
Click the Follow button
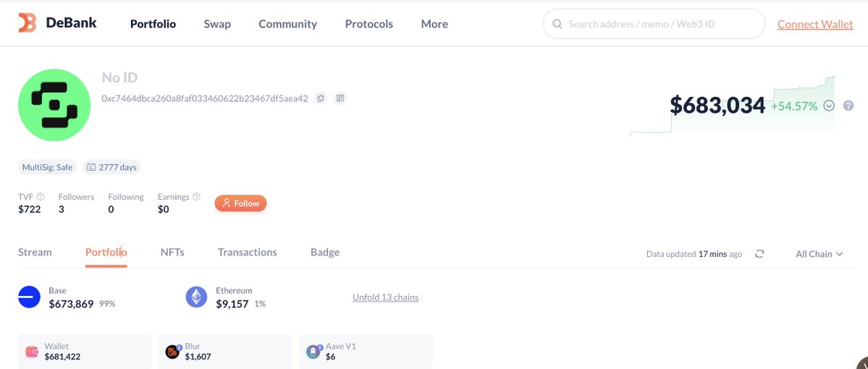tap(240, 203)
